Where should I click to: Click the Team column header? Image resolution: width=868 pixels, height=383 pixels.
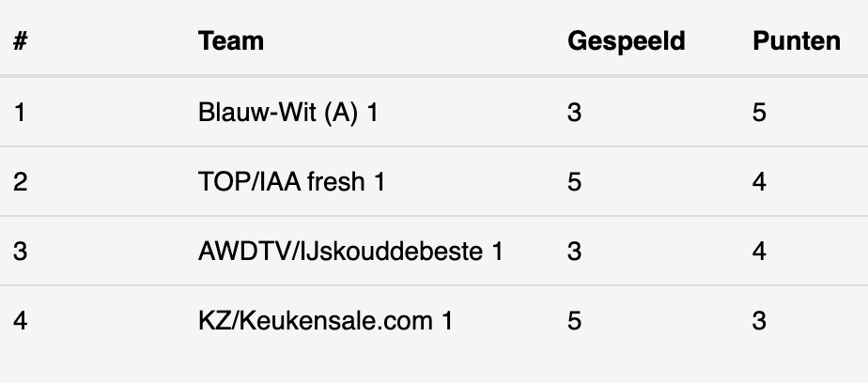click(x=231, y=41)
